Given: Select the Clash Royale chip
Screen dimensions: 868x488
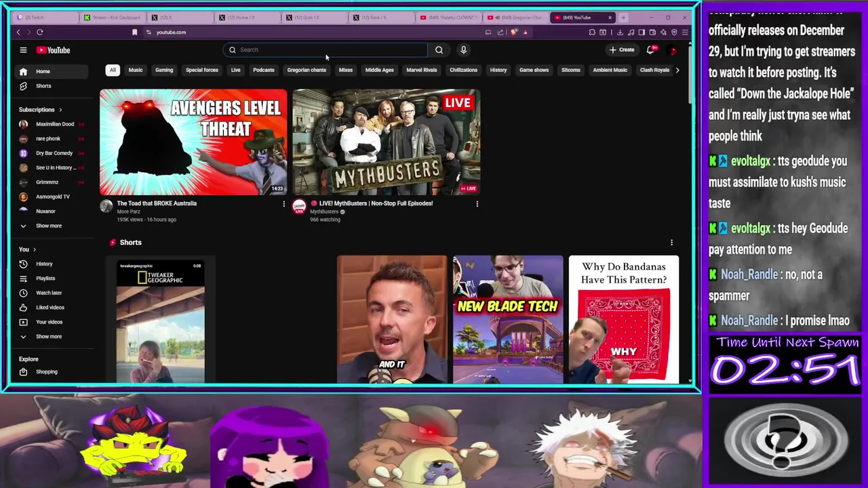Looking at the screenshot, I should pyautogui.click(x=654, y=70).
